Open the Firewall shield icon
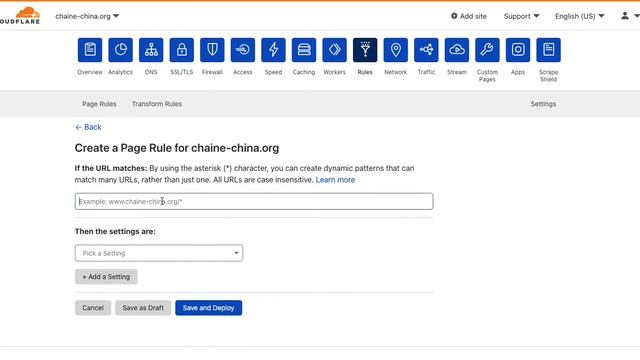Viewport: 640px width, 360px height. point(212,50)
